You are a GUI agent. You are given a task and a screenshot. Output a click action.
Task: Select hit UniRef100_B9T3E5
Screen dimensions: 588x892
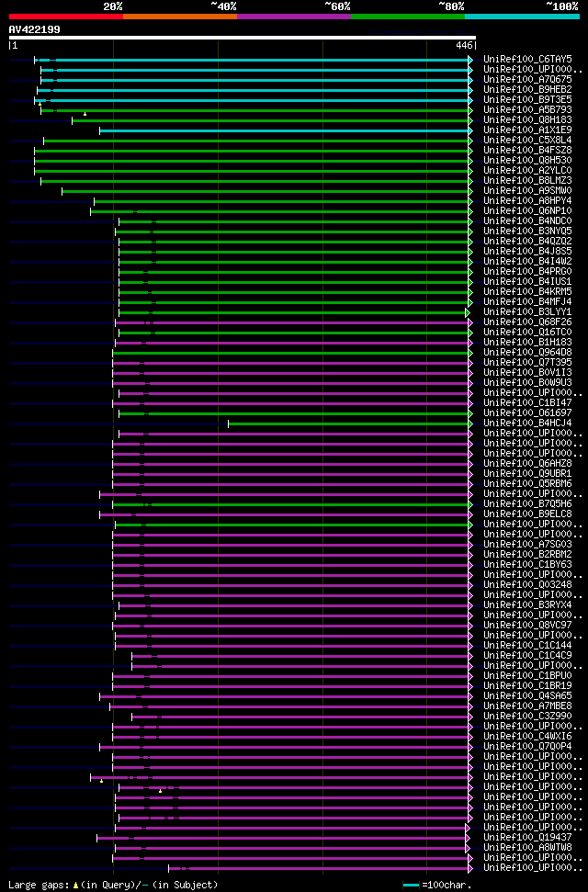point(527,99)
